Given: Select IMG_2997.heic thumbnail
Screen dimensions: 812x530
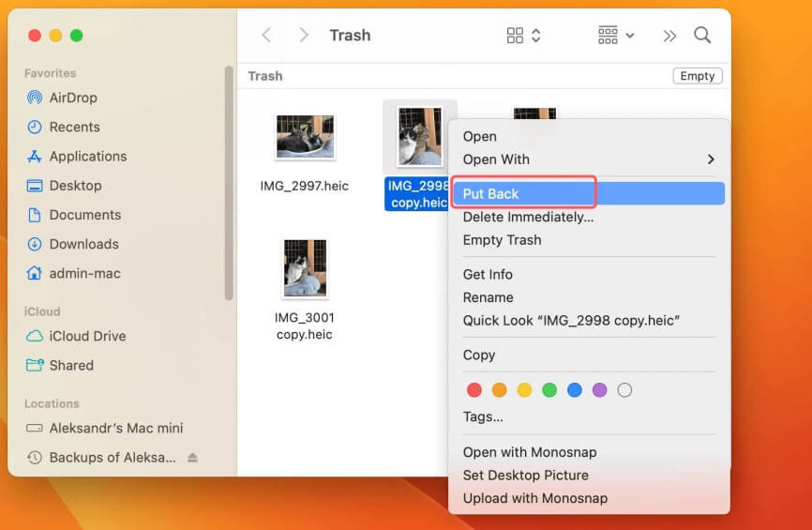Looking at the screenshot, I should click(305, 137).
